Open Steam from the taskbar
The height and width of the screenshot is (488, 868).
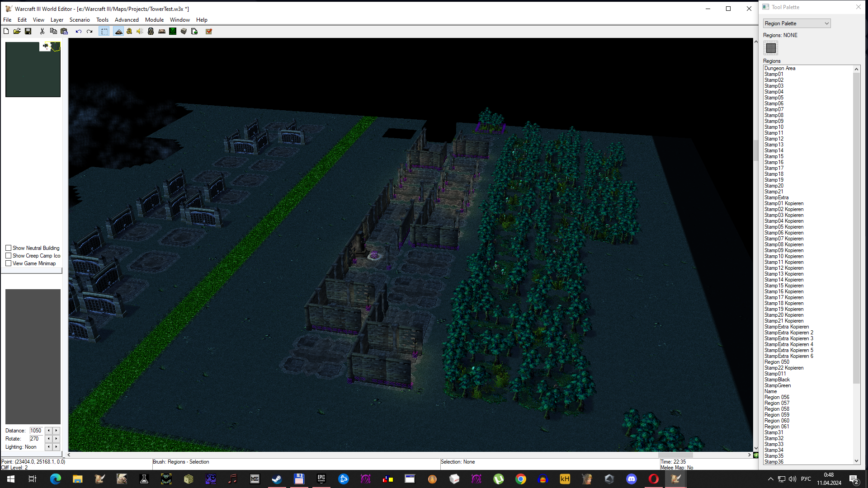(277, 479)
